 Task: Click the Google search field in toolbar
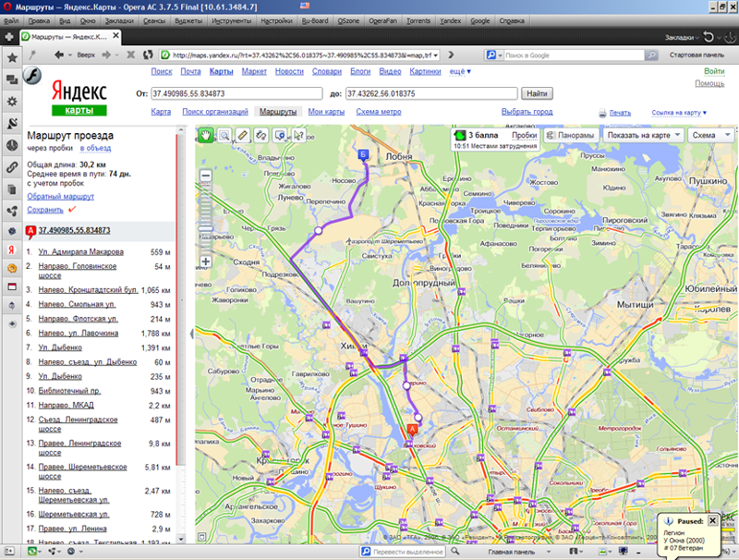tap(574, 55)
